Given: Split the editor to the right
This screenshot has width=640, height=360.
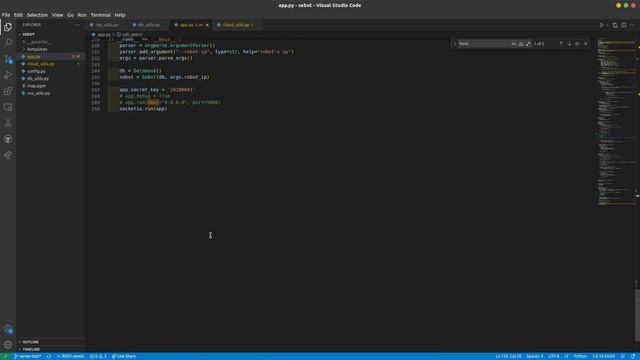Looking at the screenshot, I should [x=624, y=25].
